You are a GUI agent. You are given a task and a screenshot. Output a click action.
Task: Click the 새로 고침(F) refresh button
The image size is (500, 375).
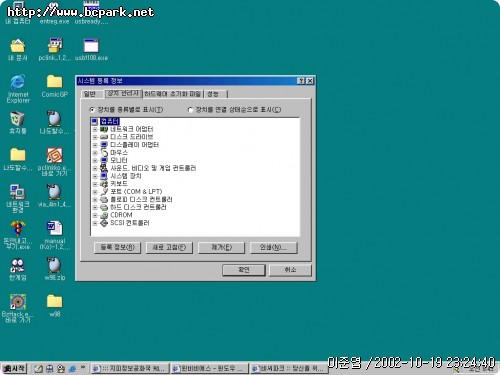(x=169, y=248)
